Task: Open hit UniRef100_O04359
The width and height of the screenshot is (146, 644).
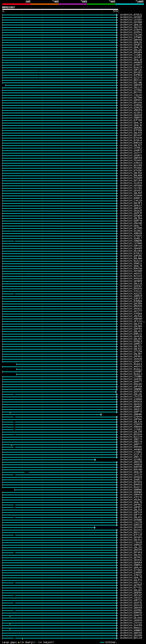Action: [131, 625]
